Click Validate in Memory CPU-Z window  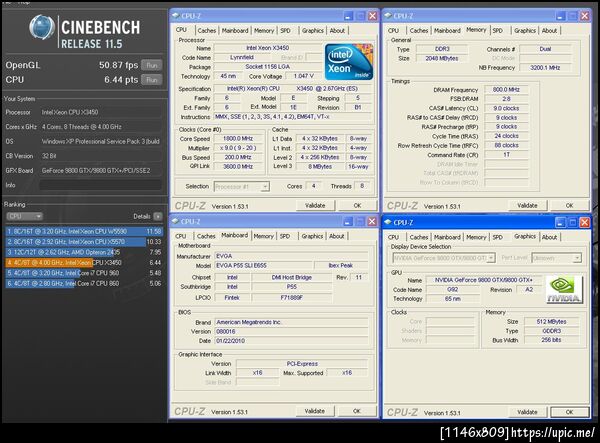point(527,205)
